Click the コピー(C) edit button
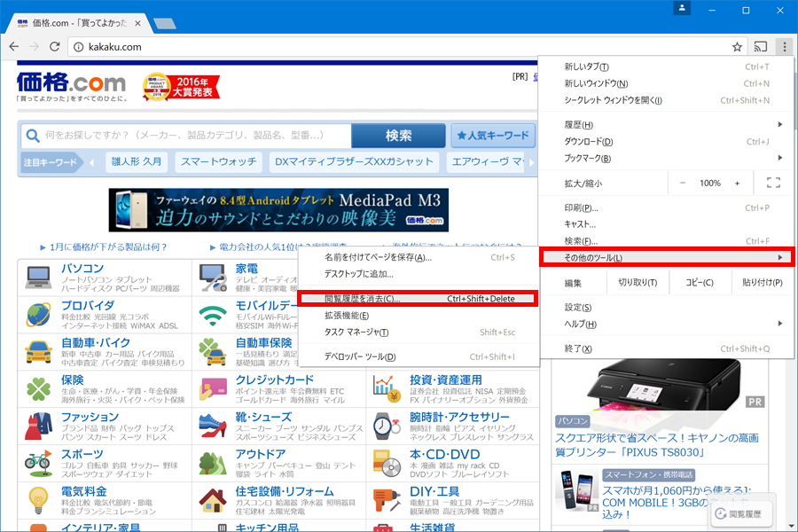This screenshot has height=532, width=798. (x=700, y=283)
